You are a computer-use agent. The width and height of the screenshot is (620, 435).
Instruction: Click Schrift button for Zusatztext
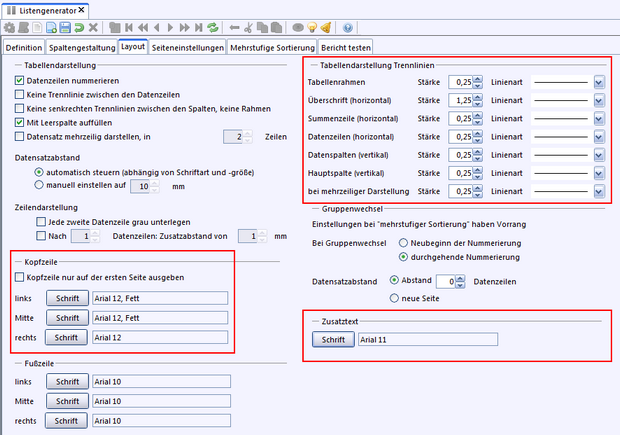(x=331, y=340)
